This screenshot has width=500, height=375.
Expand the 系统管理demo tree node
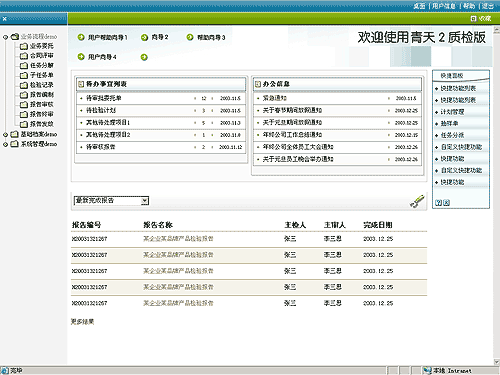(5, 144)
